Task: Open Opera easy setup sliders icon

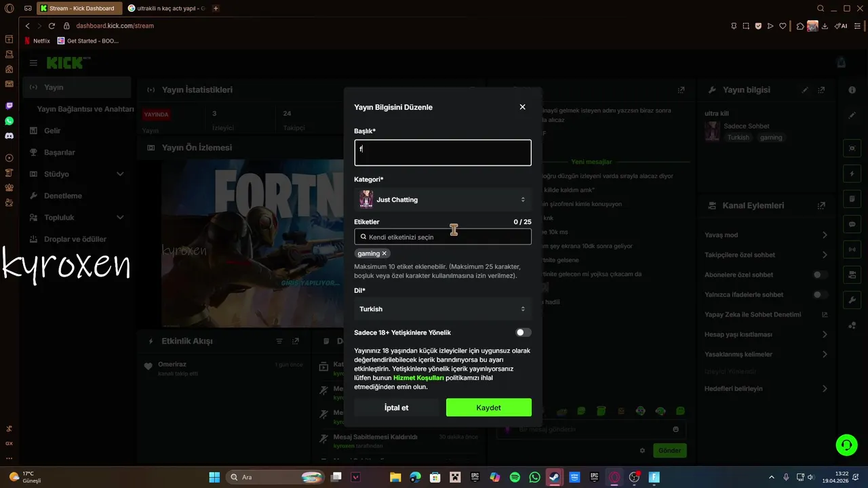Action: click(858, 26)
